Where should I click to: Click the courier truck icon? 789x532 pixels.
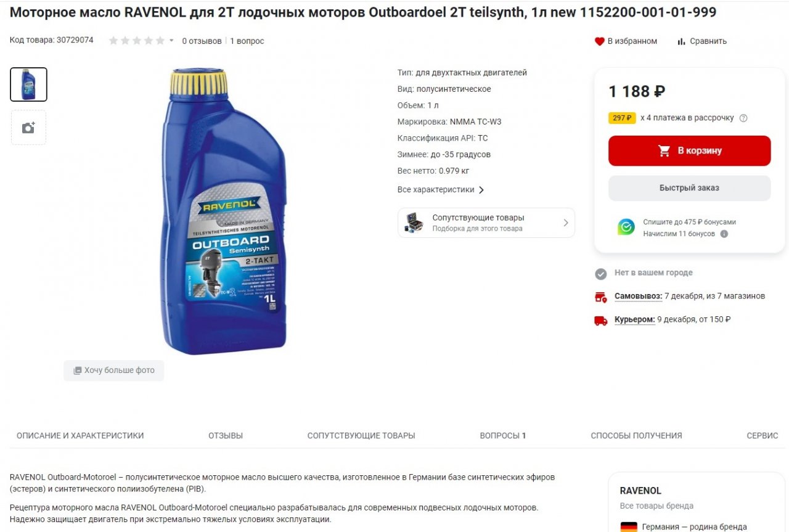(600, 320)
